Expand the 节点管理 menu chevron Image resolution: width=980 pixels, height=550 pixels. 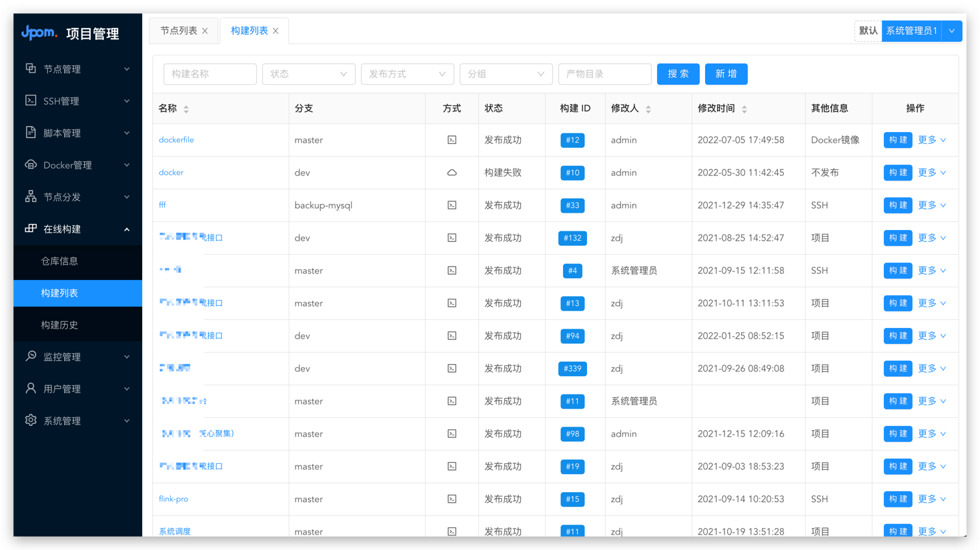click(x=127, y=69)
